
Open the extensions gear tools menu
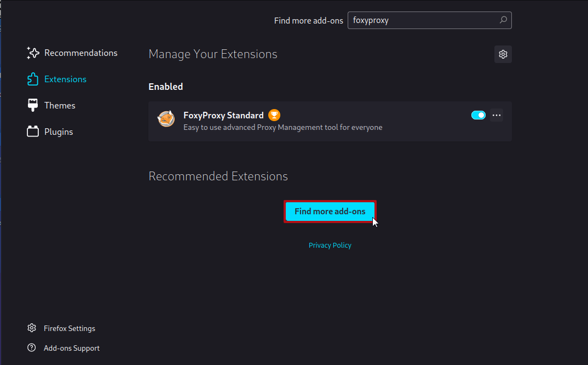[x=503, y=54]
